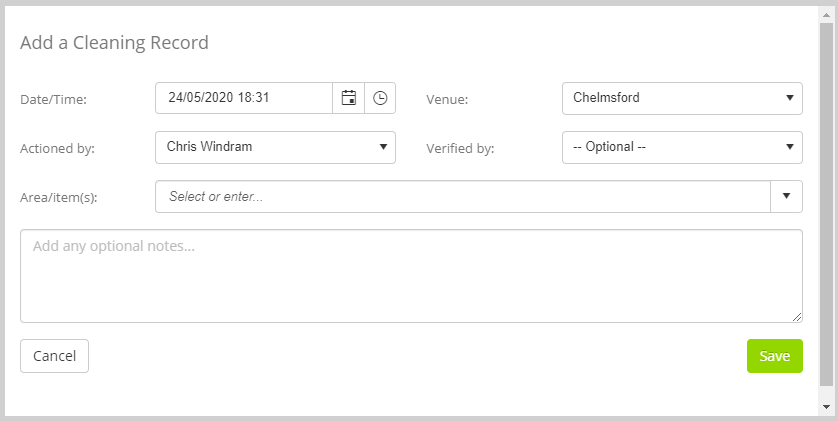
Task: Click the Date/Time field showing 24/05/2020 18:31
Action: pos(244,98)
